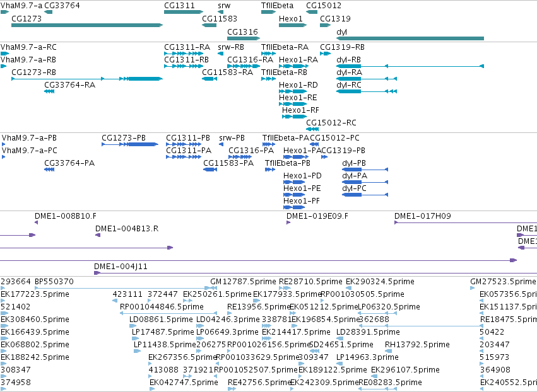Open the CG15012-RC transcript label

click(331, 123)
